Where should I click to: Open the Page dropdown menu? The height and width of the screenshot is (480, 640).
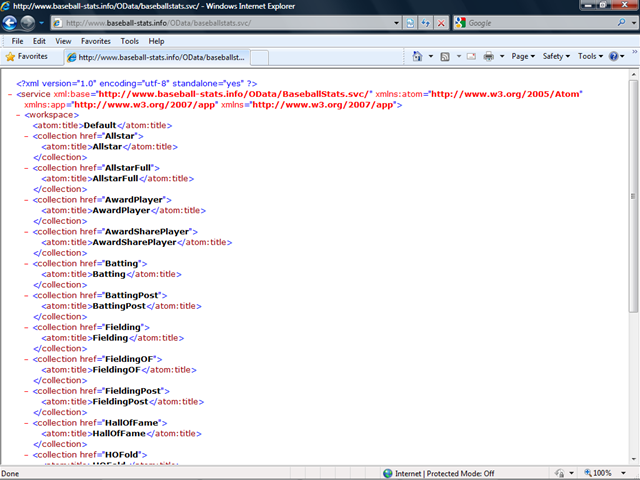(523, 57)
